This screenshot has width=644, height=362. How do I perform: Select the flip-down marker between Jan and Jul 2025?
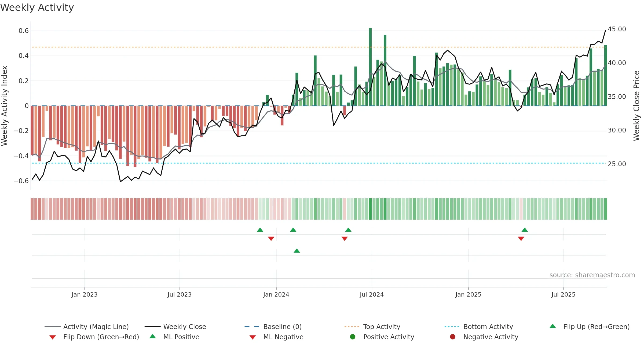coord(521,239)
